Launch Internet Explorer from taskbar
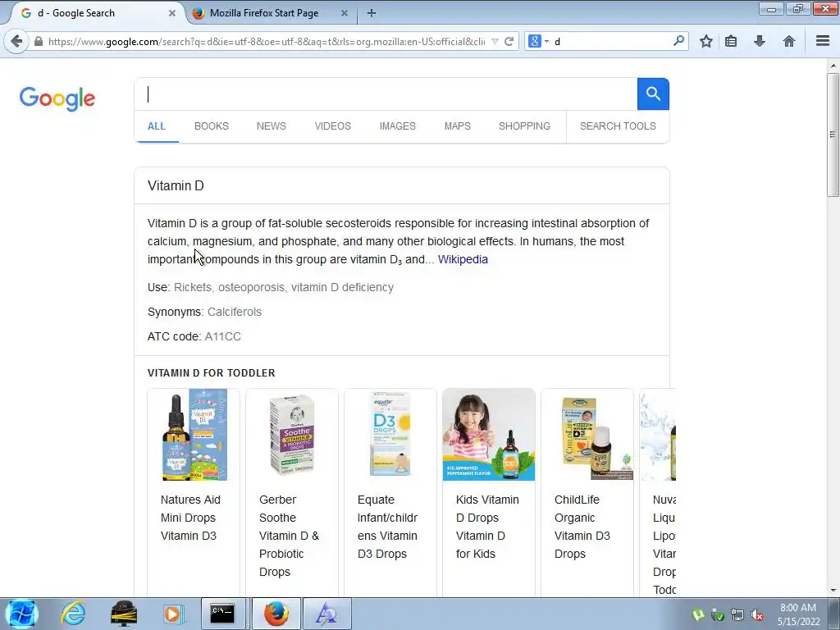The image size is (840, 630). [x=73, y=614]
